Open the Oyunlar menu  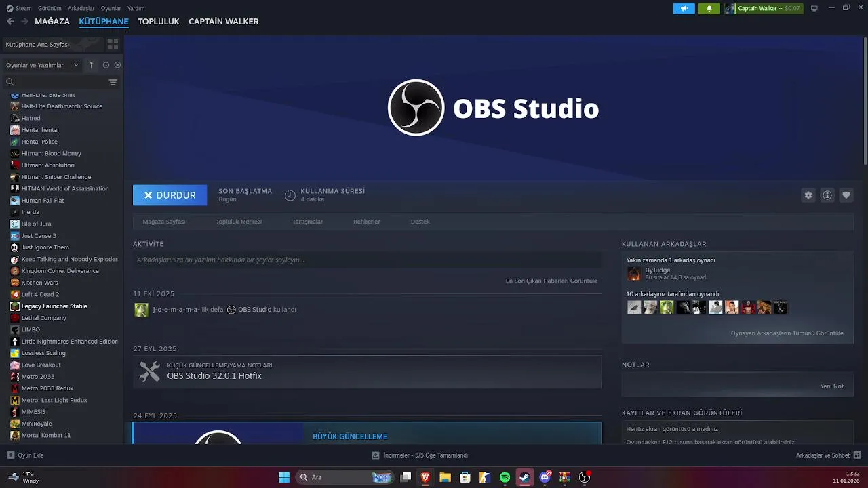click(111, 8)
